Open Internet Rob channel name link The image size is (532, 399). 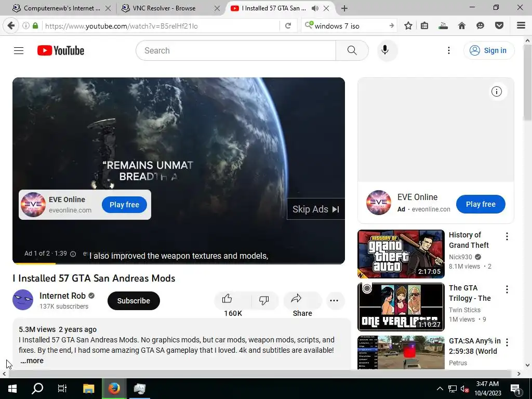[62, 296]
